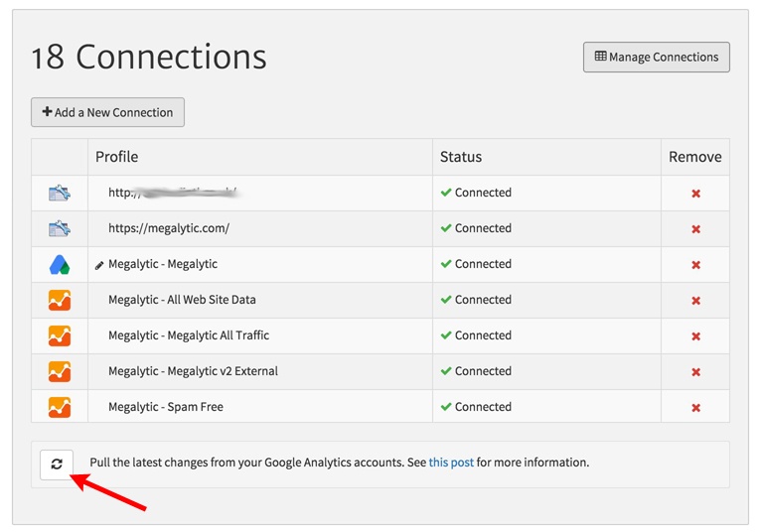760x532 pixels.
Task: Remove the megalytic.com Search Console connection
Action: pos(695,229)
